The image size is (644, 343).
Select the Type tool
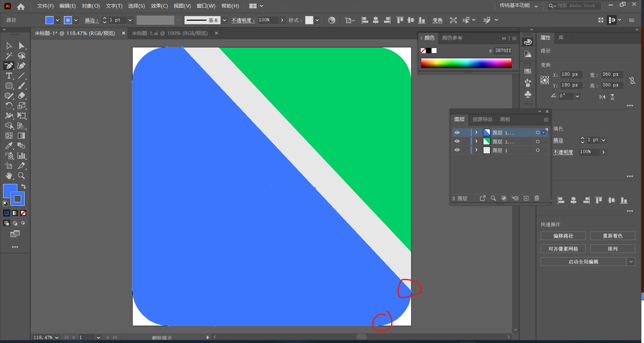click(9, 76)
